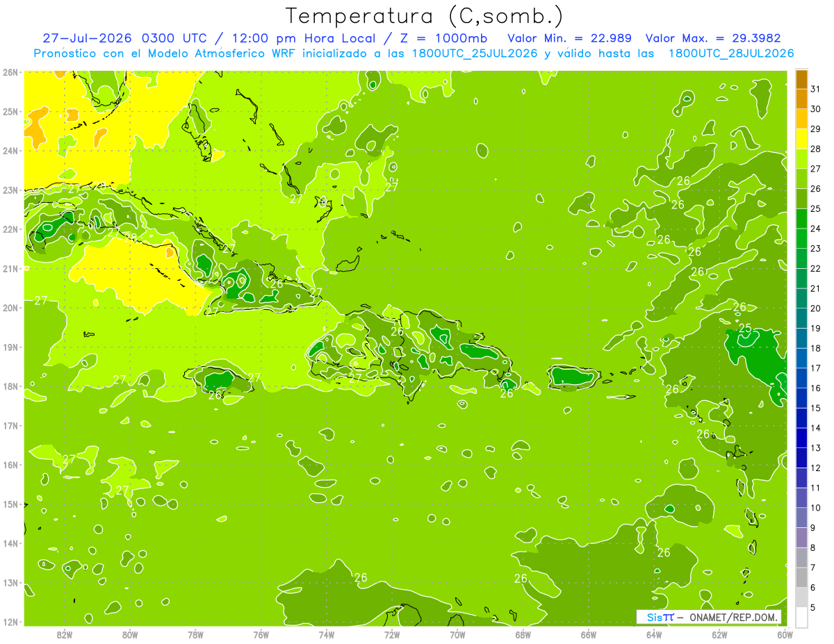Image resolution: width=834 pixels, height=644 pixels.
Task: Pick the dark blue swatch between 12 and 13
Action: point(802,458)
